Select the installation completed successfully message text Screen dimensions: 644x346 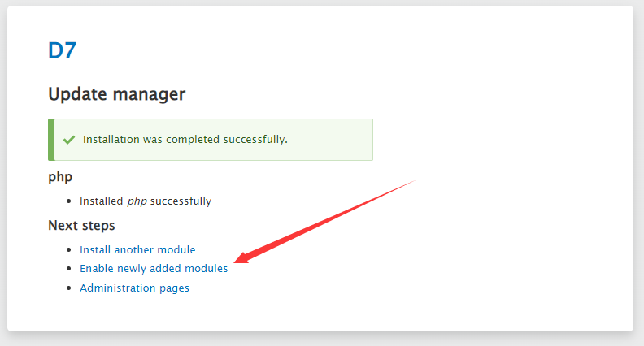(185, 140)
